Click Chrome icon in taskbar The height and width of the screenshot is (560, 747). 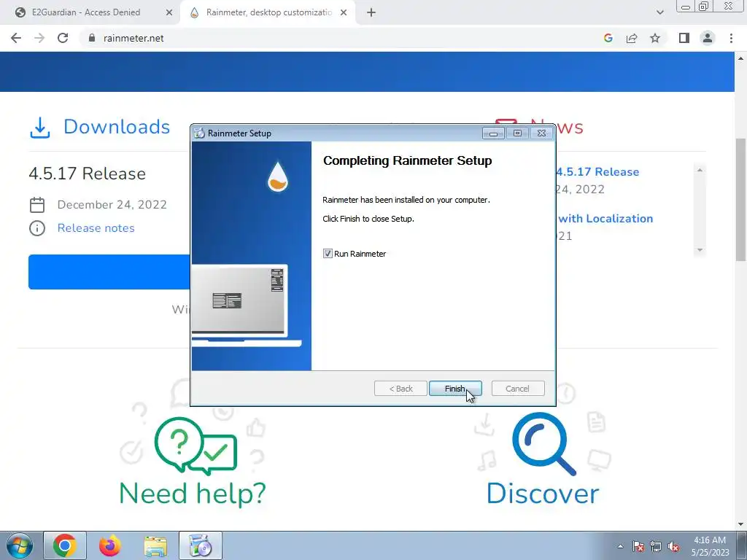pyautogui.click(x=65, y=545)
